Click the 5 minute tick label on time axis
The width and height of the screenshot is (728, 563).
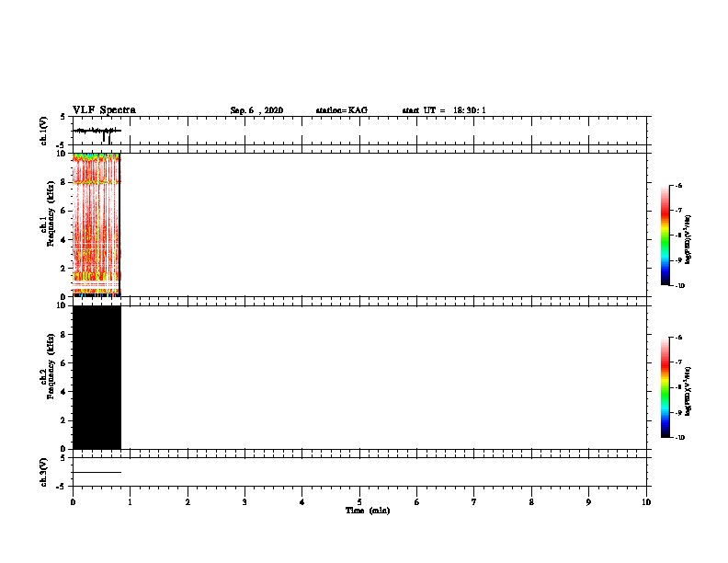point(359,502)
